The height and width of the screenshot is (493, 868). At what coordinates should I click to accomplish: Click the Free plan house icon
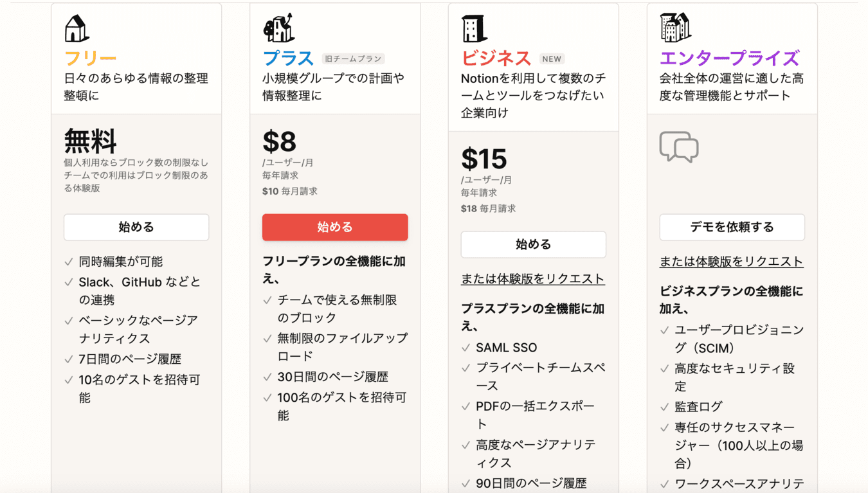77,29
